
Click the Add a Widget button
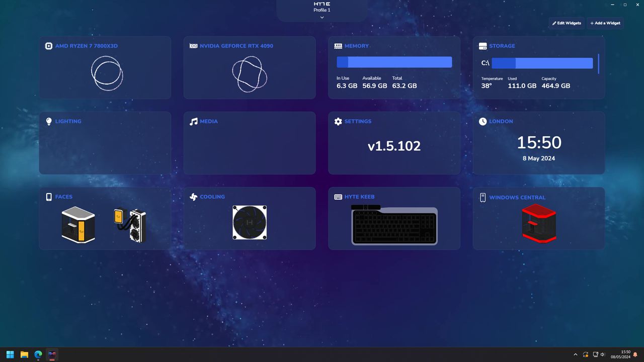[605, 23]
